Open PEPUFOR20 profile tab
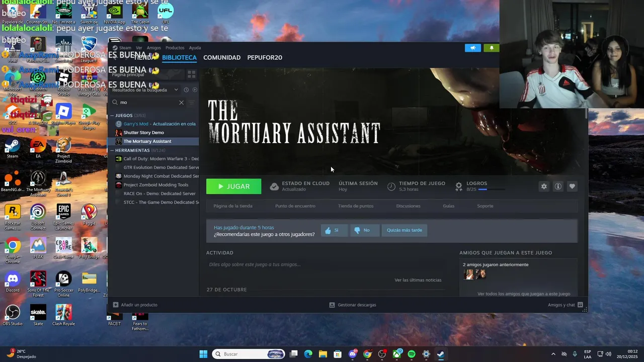The height and width of the screenshot is (362, 644). tap(265, 58)
